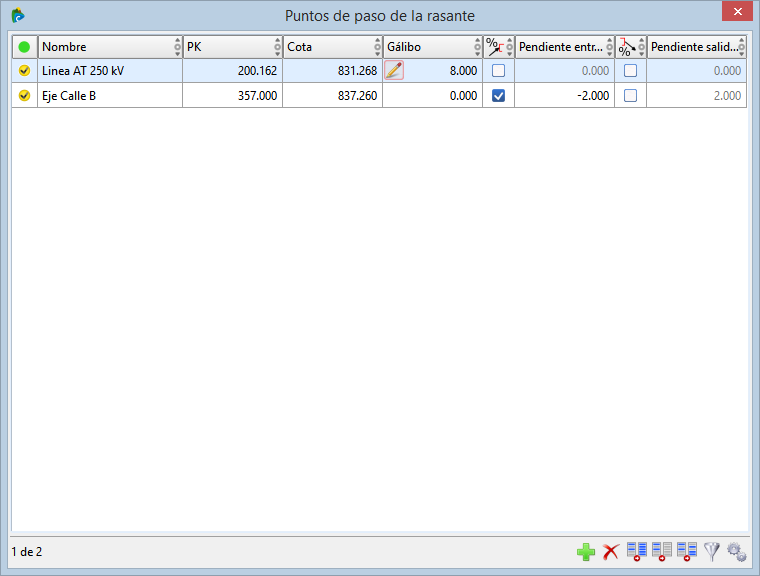This screenshot has width=760, height=576.
Task: Click pencil edit icon in Gálibo cell
Action: (394, 70)
